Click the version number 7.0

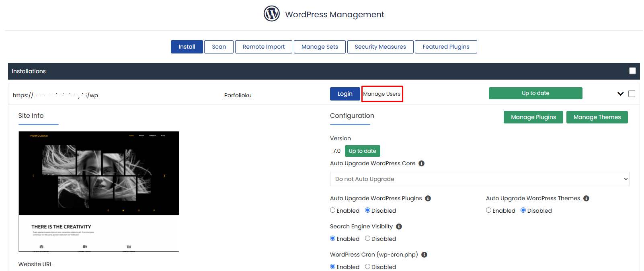coord(337,151)
